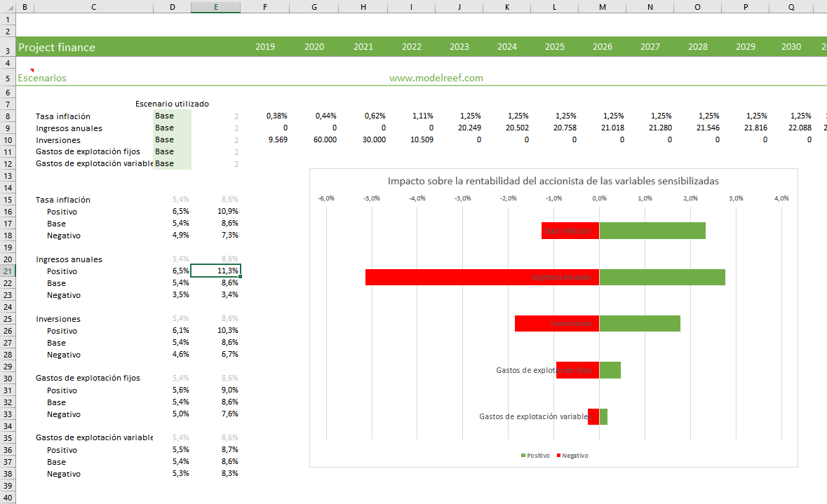Select the 2023 year header cell
The height and width of the screenshot is (504, 827).
(x=459, y=47)
